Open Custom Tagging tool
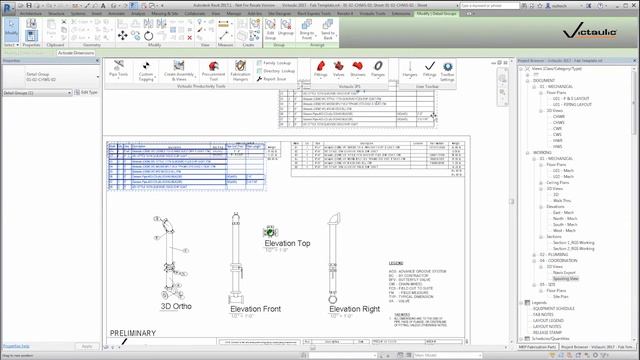640x360 pixels. pyautogui.click(x=146, y=71)
